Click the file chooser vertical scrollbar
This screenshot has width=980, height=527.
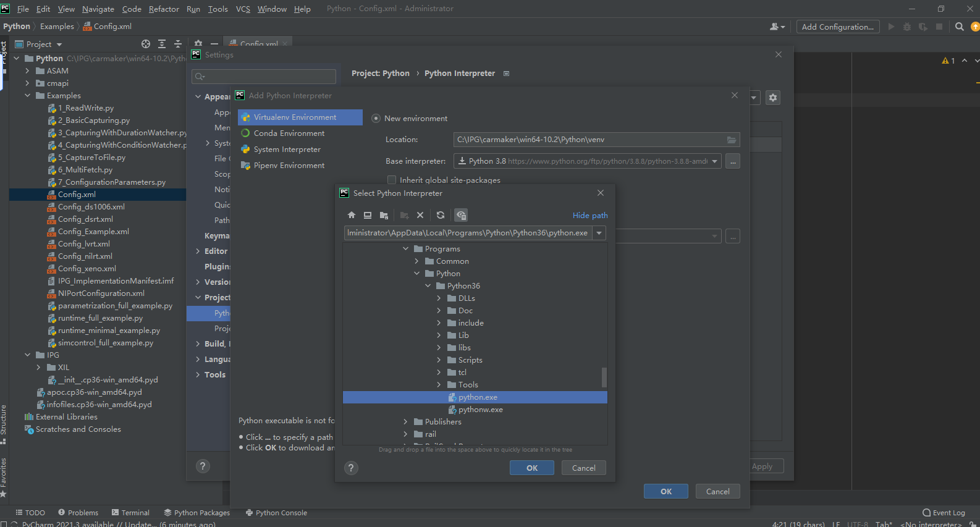tap(604, 377)
